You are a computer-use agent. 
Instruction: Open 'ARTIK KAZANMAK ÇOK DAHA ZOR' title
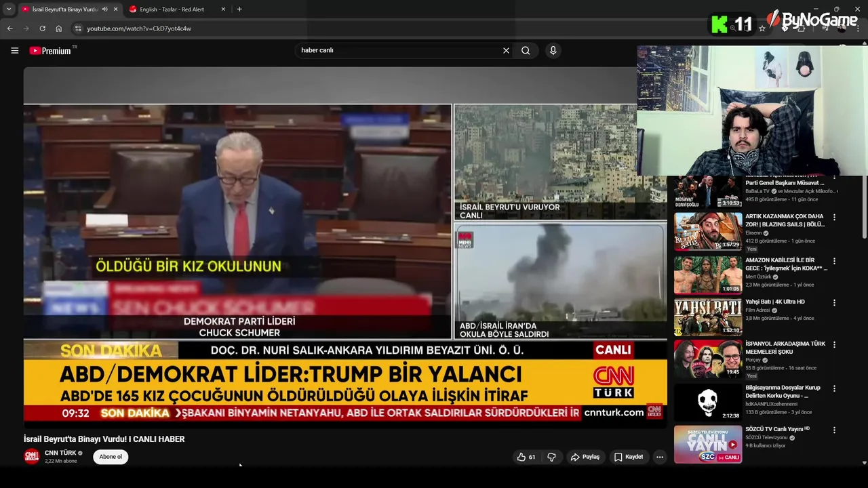click(785, 220)
